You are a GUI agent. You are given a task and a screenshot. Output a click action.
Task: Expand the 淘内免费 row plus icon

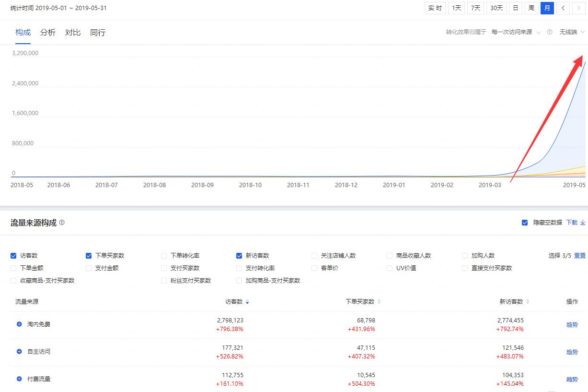pos(19,324)
